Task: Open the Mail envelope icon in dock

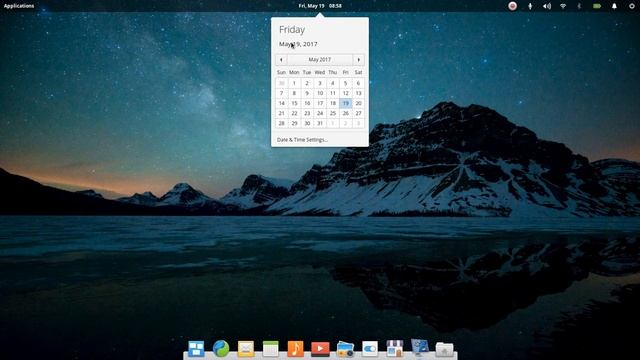Action: point(246,349)
